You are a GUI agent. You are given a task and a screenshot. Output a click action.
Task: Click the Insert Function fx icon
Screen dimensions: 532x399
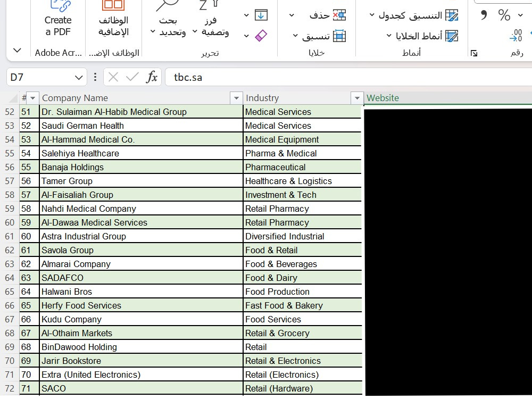(x=152, y=77)
